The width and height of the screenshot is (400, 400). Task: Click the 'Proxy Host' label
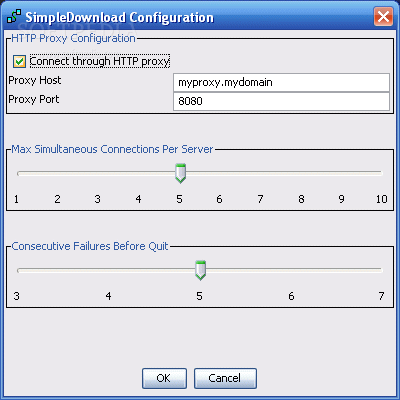point(35,80)
